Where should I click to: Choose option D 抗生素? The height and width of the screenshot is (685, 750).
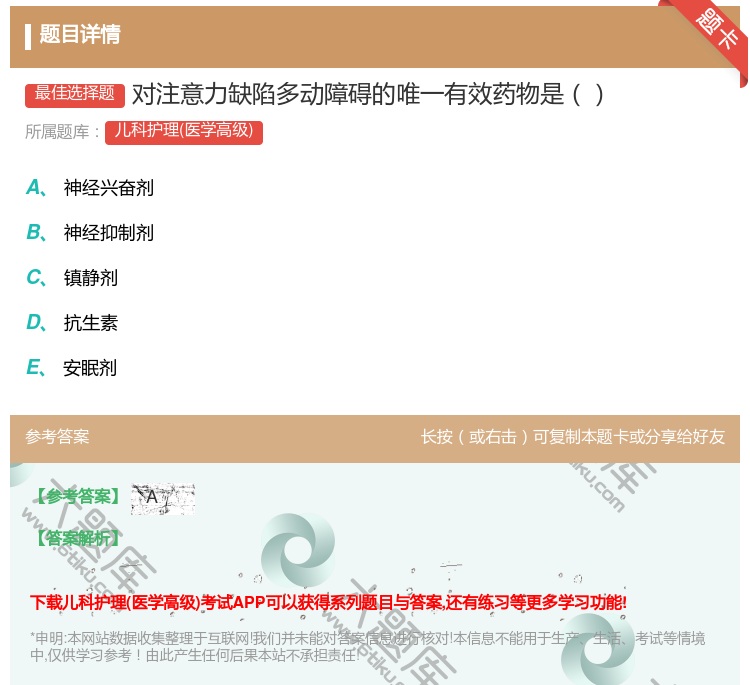point(72,322)
